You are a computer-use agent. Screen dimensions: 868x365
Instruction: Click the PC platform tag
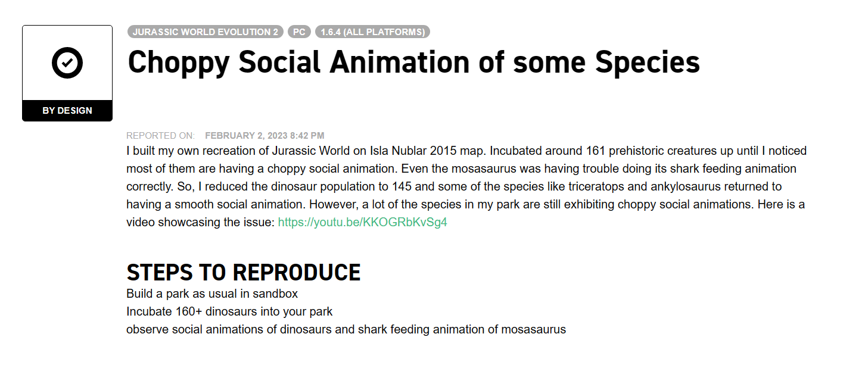click(299, 32)
